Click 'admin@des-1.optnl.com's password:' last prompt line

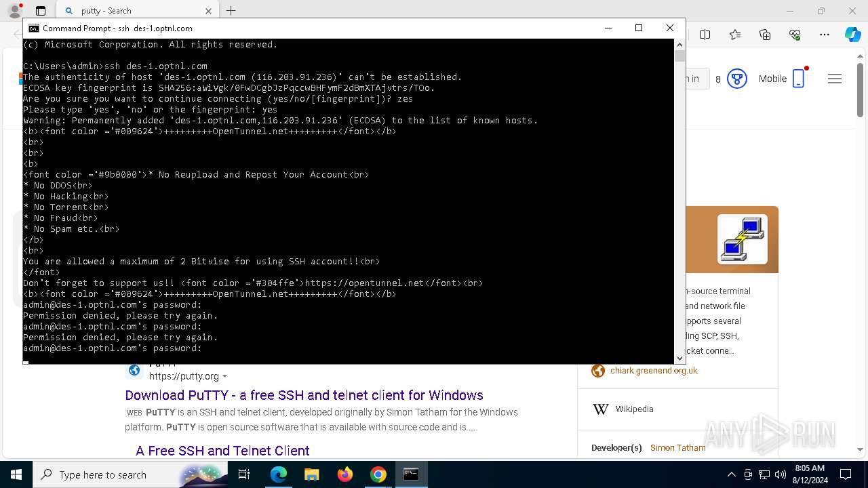click(x=113, y=348)
